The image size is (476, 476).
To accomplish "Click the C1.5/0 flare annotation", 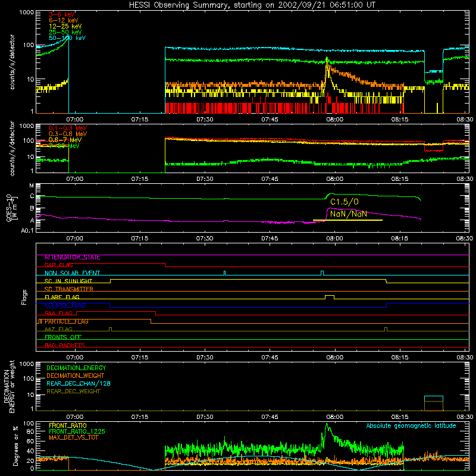I will pyautogui.click(x=345, y=202).
